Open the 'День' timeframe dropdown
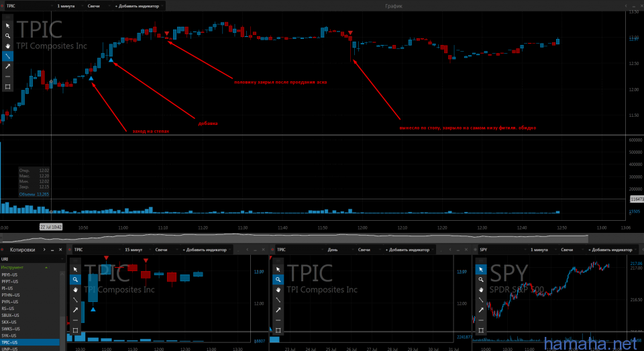 339,250
